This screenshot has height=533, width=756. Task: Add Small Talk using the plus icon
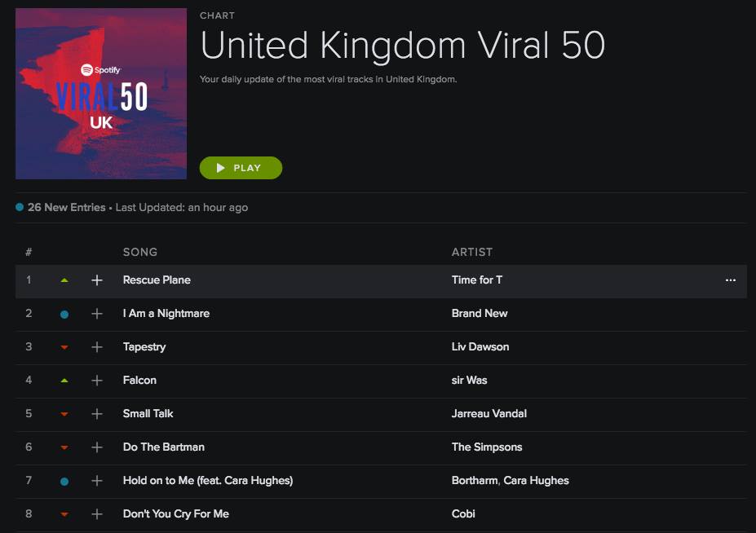(x=97, y=414)
